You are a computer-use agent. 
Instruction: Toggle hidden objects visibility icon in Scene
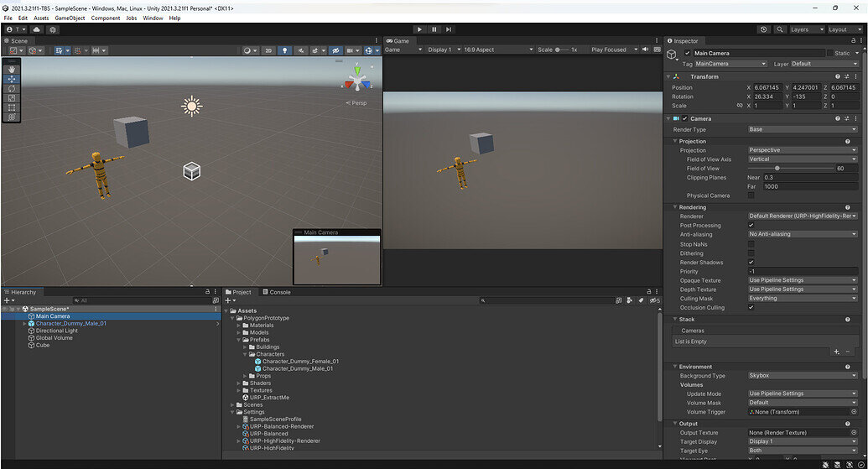335,50
